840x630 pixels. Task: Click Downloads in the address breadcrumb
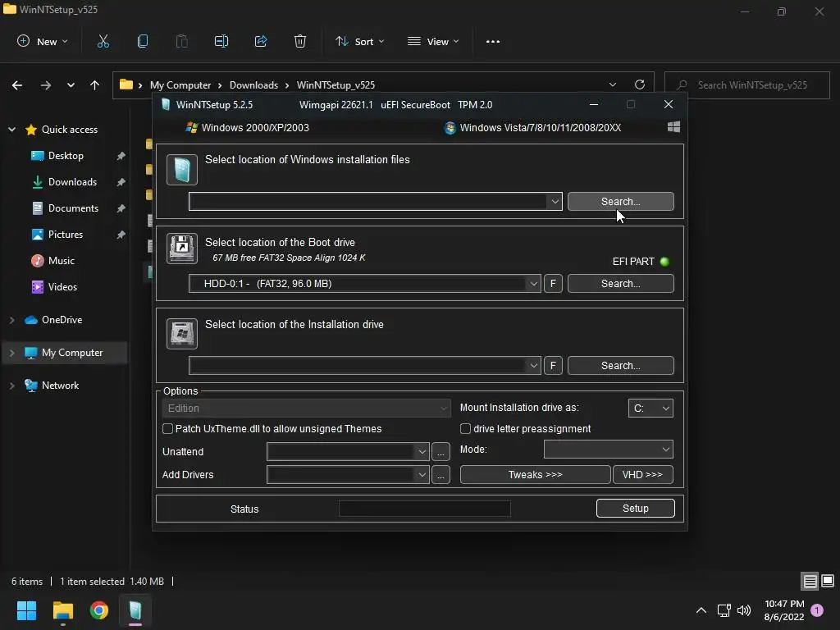253,85
